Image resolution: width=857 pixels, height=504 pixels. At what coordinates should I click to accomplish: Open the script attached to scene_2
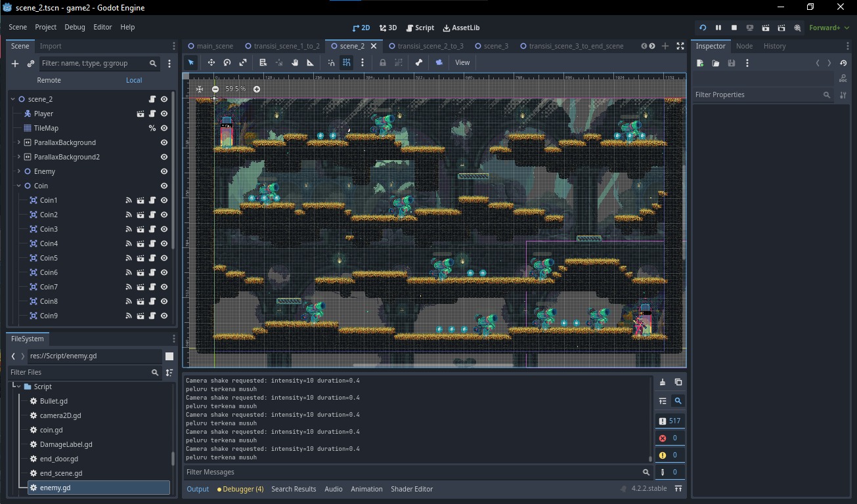pyautogui.click(x=152, y=99)
